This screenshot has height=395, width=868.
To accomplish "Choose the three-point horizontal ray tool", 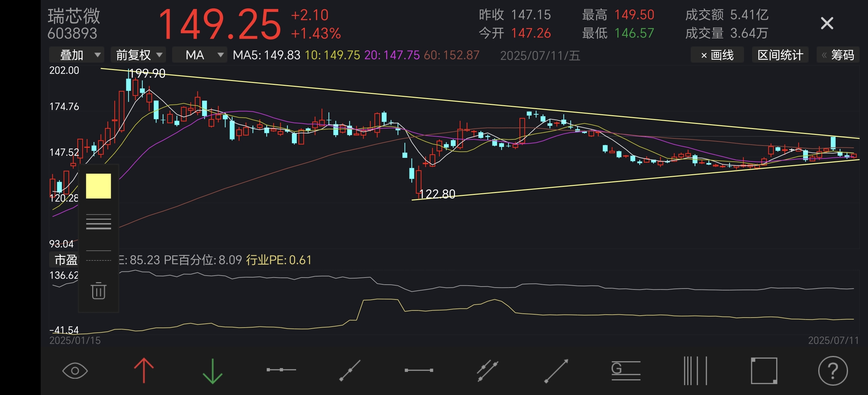I will tap(281, 370).
